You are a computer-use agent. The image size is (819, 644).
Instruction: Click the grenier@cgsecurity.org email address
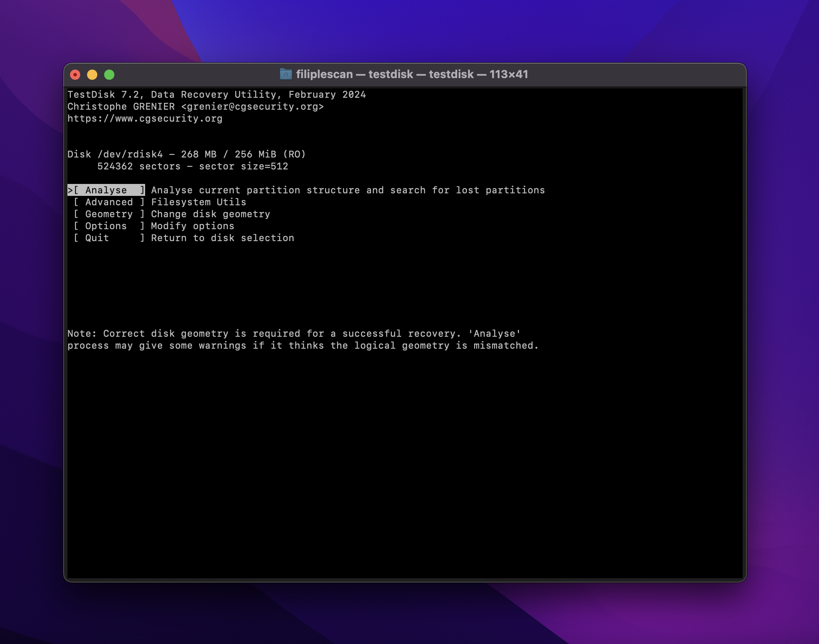(252, 107)
